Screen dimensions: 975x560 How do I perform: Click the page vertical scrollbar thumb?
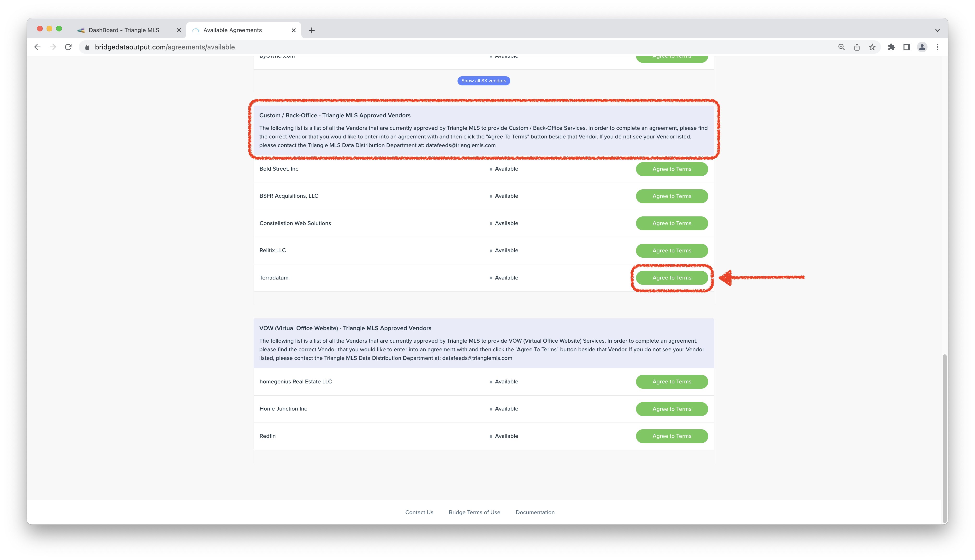pyautogui.click(x=944, y=438)
